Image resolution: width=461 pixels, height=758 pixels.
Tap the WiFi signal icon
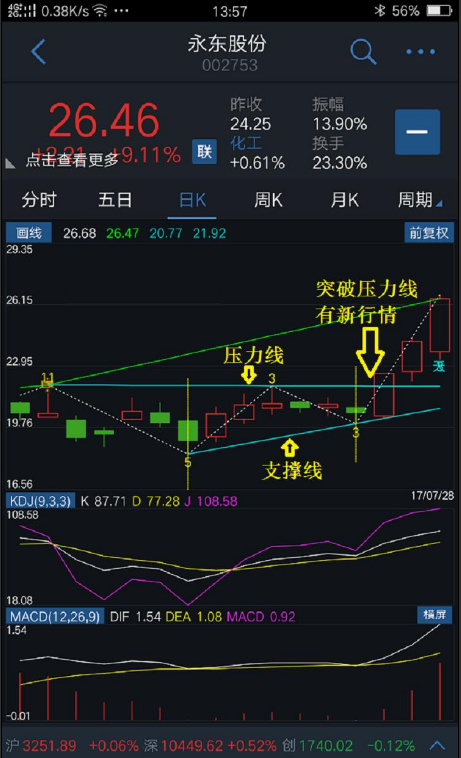[x=100, y=10]
